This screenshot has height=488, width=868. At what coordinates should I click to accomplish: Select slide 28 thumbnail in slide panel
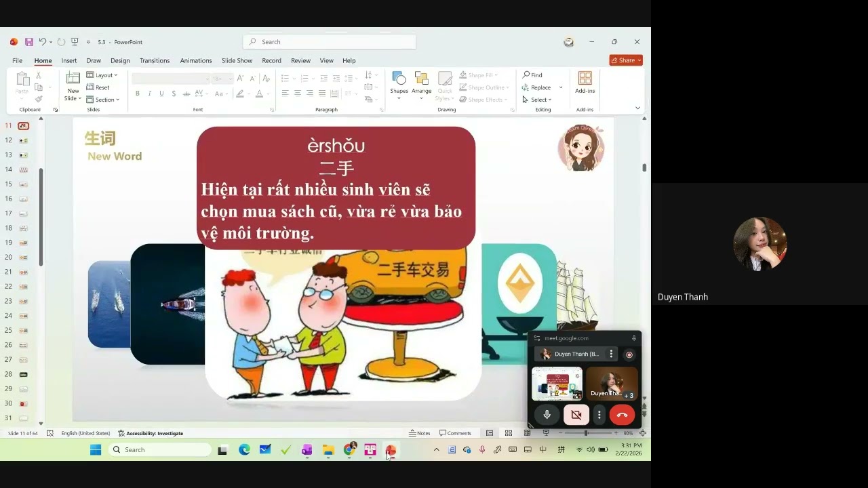coord(23,374)
